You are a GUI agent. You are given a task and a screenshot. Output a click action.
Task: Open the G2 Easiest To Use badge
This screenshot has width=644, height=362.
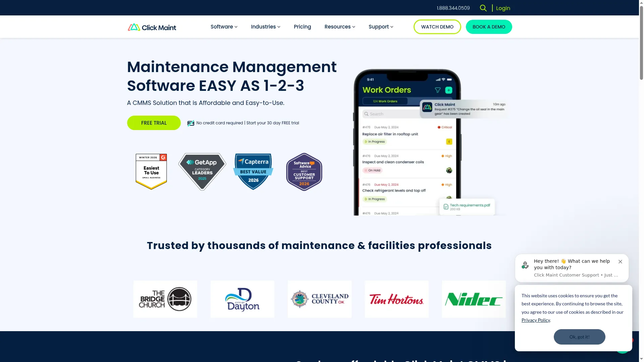[151, 172]
